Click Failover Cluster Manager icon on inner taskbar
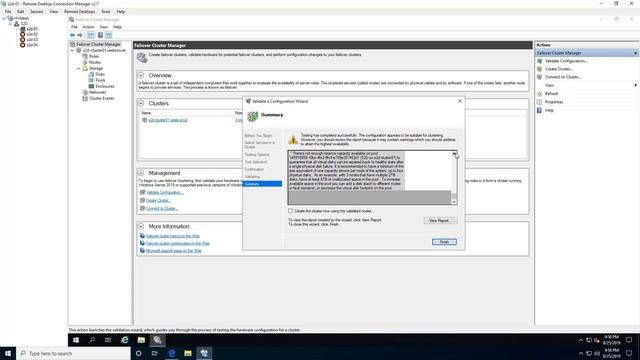Screen dimensions: 640x360 tap(158, 340)
